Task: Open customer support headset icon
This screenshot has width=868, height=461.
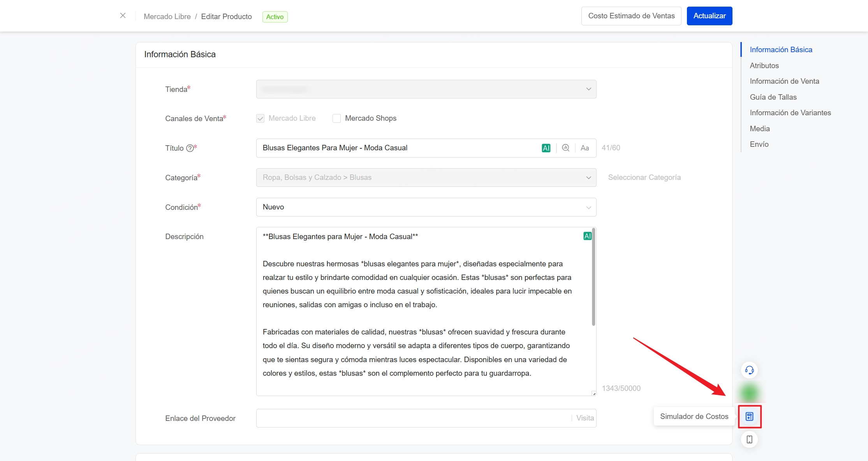Action: click(749, 370)
